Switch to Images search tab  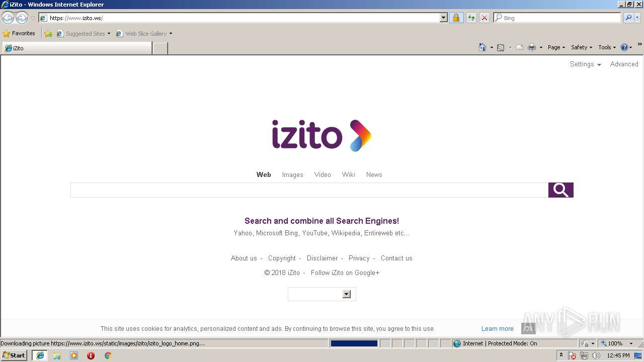[x=292, y=175]
